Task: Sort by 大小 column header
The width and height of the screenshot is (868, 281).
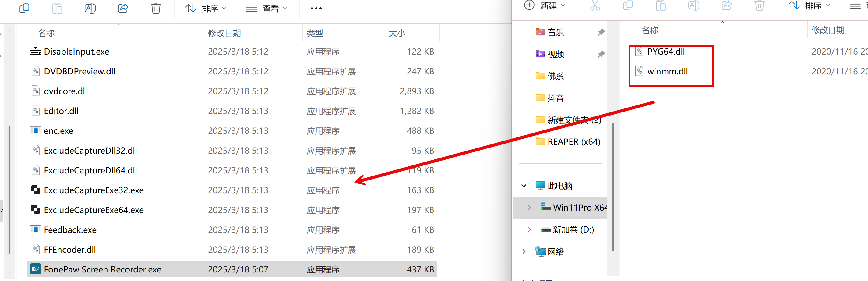Action: coord(397,33)
